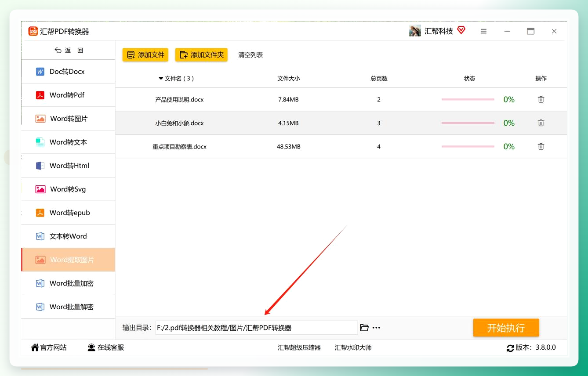This screenshot has height=376, width=588.
Task: Minimize the application window
Action: (x=507, y=31)
